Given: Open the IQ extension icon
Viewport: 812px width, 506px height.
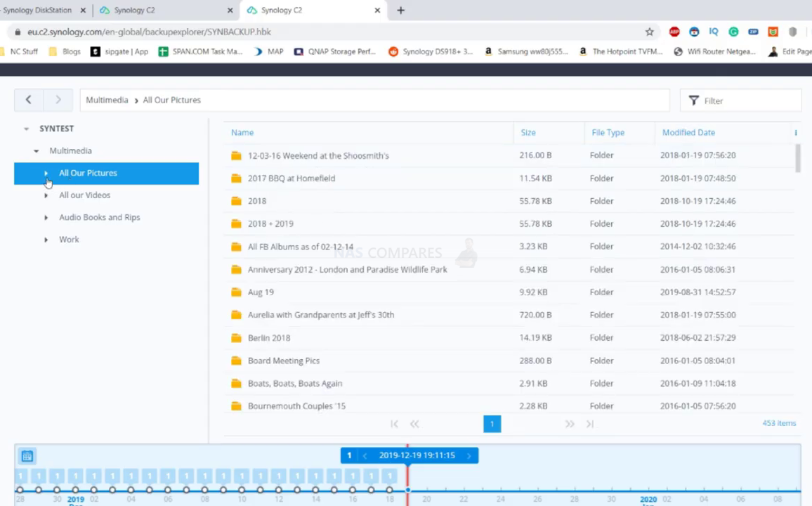Looking at the screenshot, I should click(714, 32).
